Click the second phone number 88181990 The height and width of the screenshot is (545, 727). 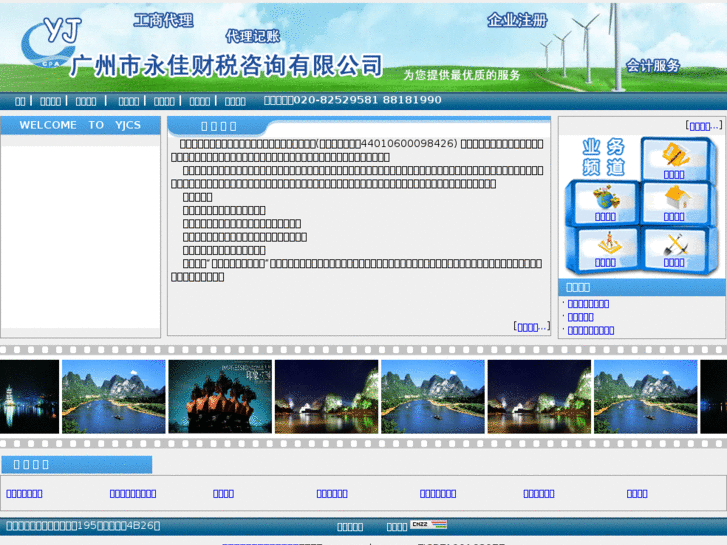point(412,100)
